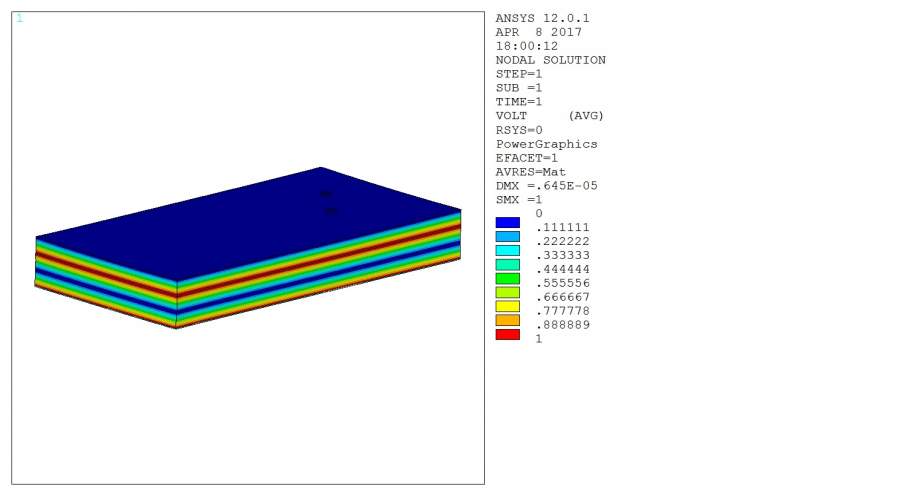This screenshot has height=496, width=900.
Task: Click the 'DMX =.645E-05' text
Action: 546,185
